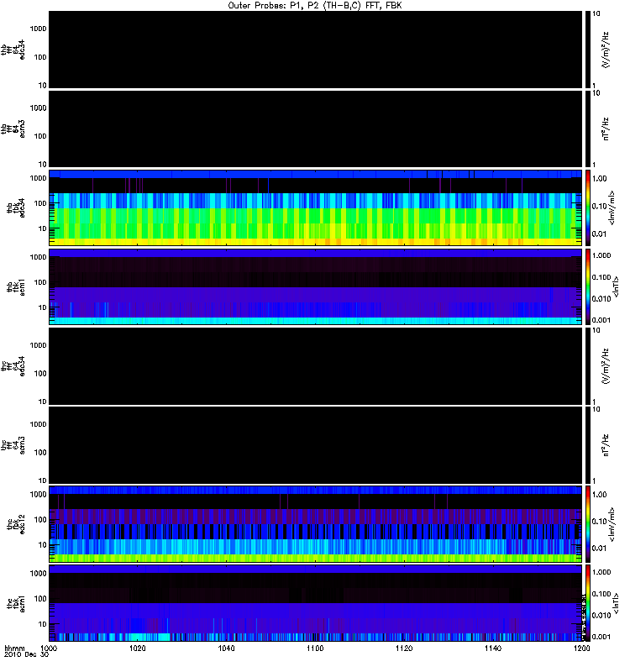Click the time axis label 1200
The height and width of the screenshot is (672, 630).
(581, 648)
